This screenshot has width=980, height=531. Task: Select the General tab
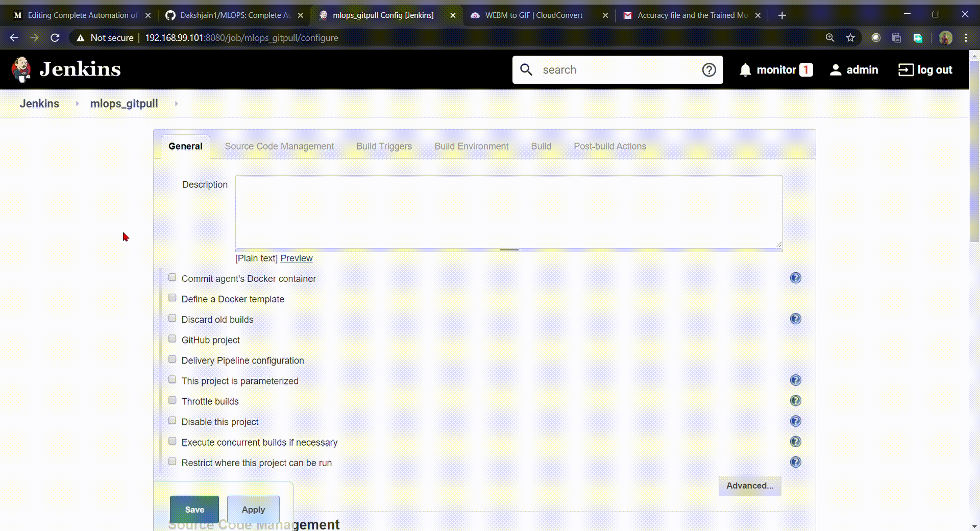185,147
